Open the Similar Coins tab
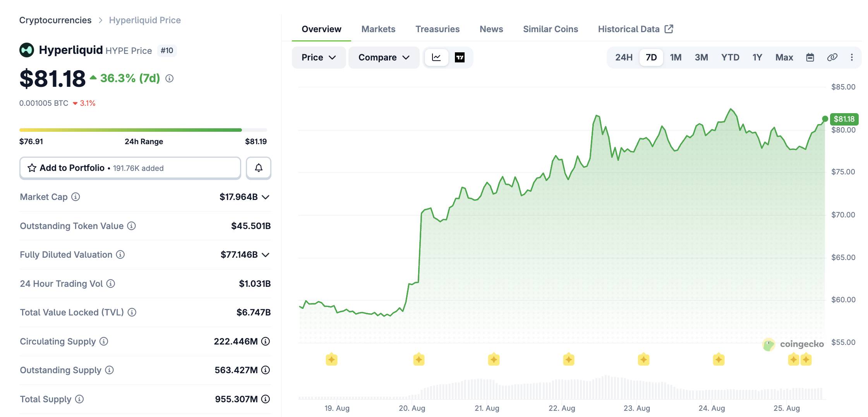Image resolution: width=868 pixels, height=417 pixels. coord(551,29)
